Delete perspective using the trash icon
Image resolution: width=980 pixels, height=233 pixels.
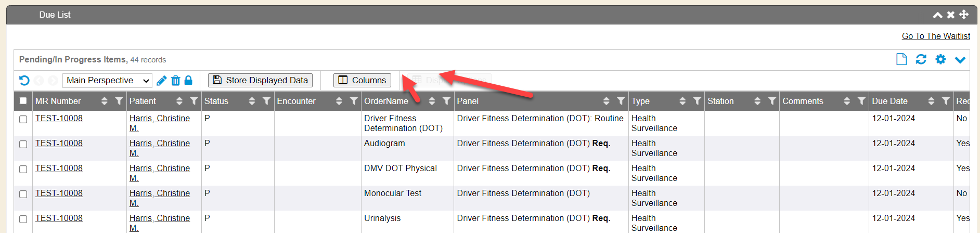(175, 80)
